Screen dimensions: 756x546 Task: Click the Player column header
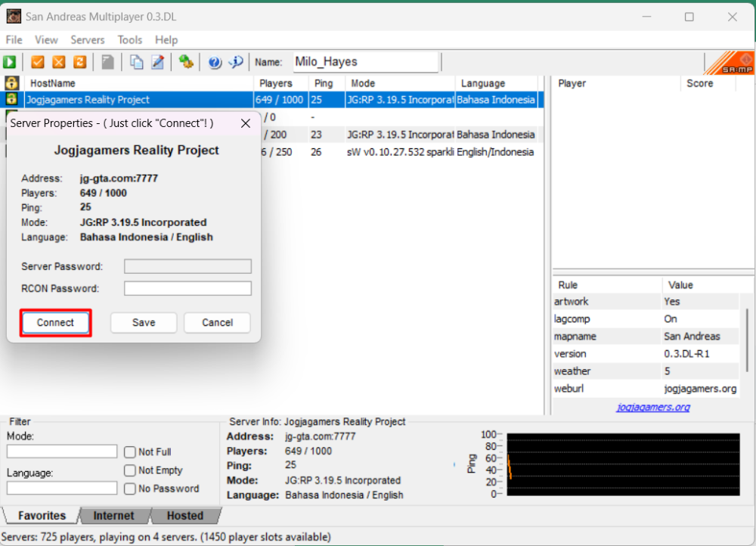pos(616,83)
